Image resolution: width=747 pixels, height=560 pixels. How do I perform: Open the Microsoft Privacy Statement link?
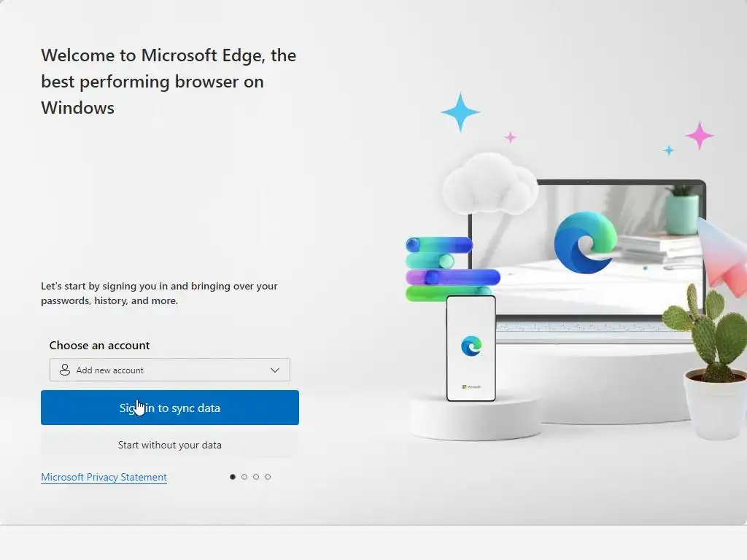click(x=104, y=477)
